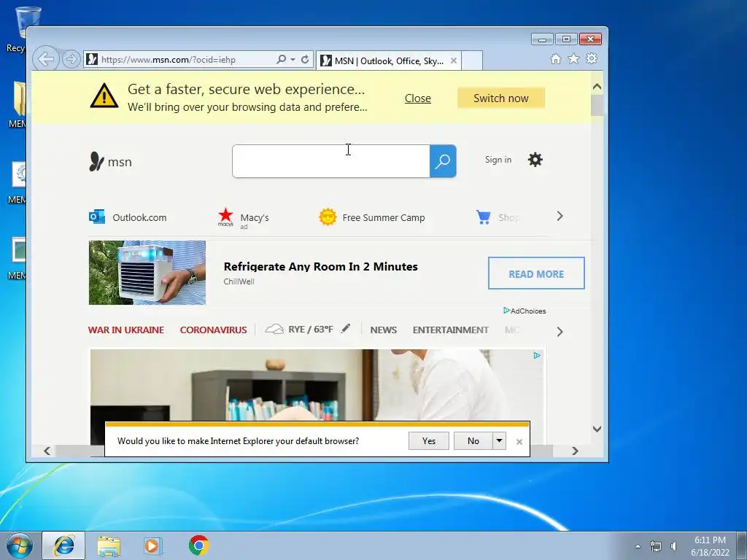Viewport: 747px width, 560px height.
Task: Focus the MSN web search box
Action: (331, 161)
